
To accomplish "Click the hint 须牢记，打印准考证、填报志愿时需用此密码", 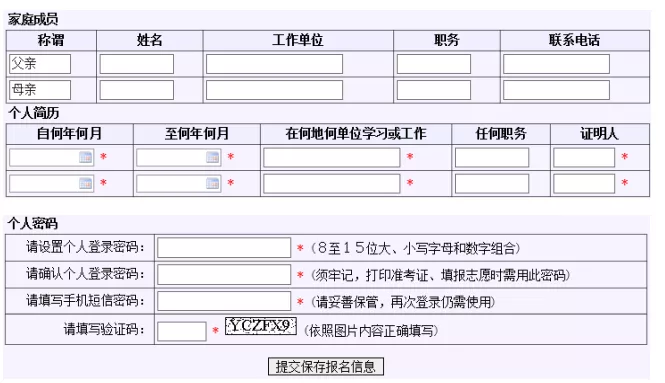I will click(x=440, y=276).
